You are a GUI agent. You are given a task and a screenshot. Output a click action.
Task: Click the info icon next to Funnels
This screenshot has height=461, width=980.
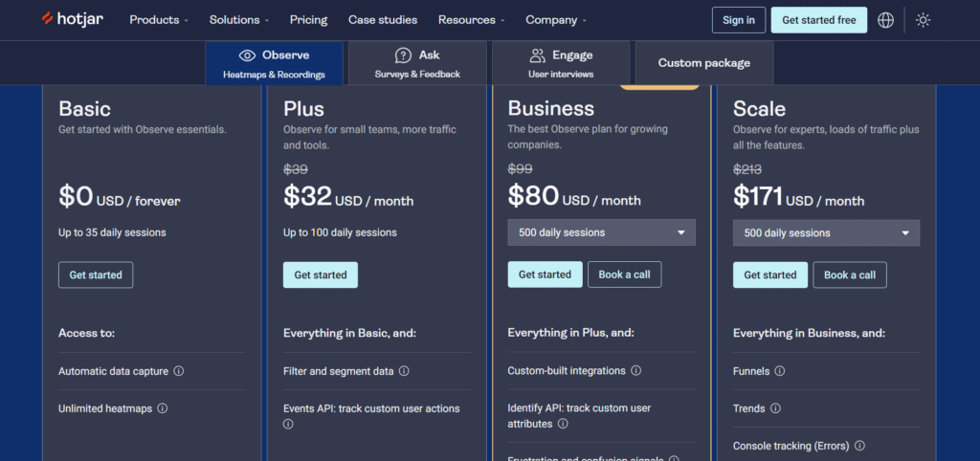[780, 371]
